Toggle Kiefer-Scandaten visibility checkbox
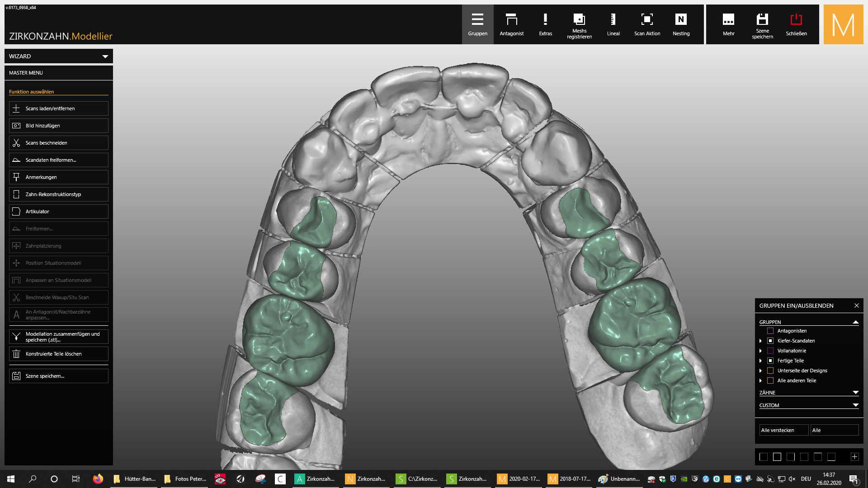 [x=770, y=341]
